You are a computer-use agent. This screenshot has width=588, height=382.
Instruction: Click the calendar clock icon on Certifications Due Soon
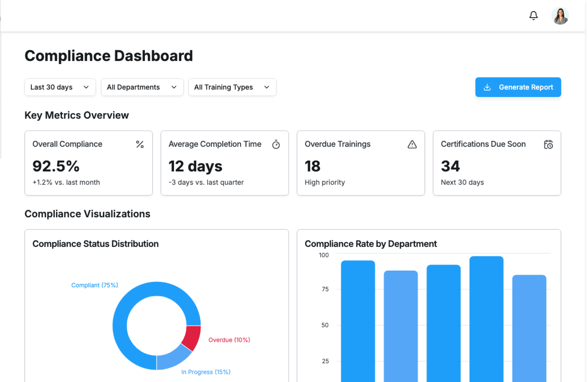tap(548, 144)
